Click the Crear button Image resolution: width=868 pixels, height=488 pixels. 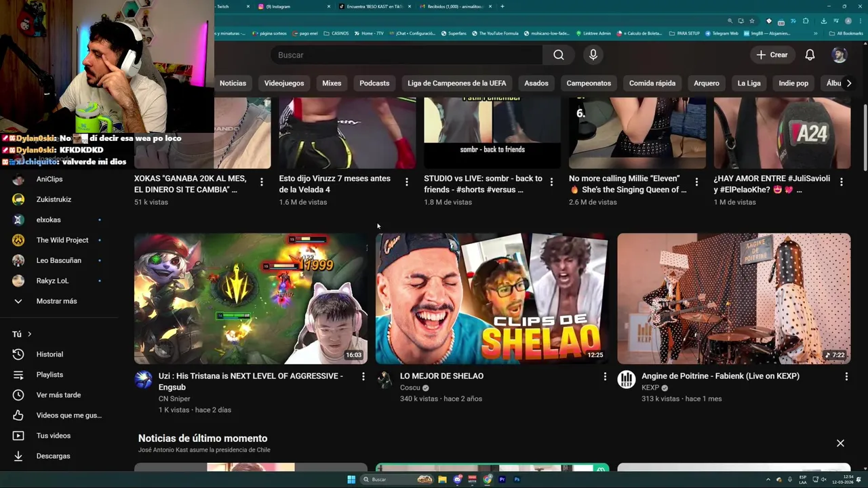click(772, 55)
